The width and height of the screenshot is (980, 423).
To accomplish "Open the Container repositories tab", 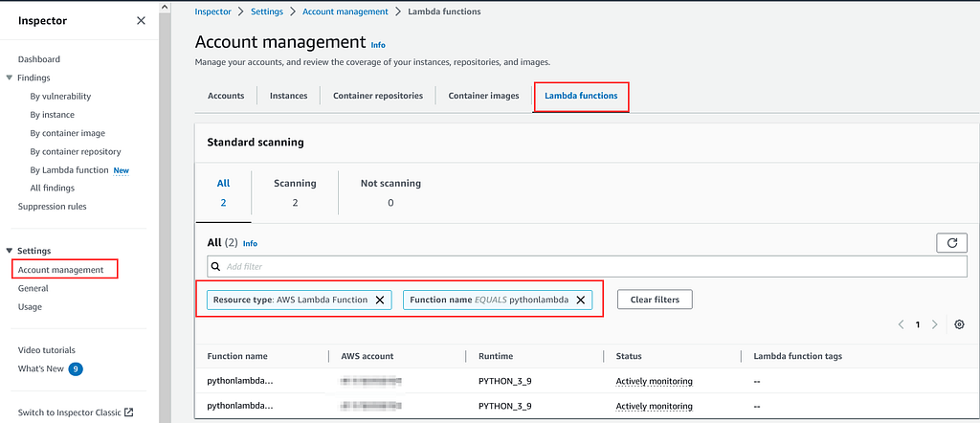I will point(378,96).
